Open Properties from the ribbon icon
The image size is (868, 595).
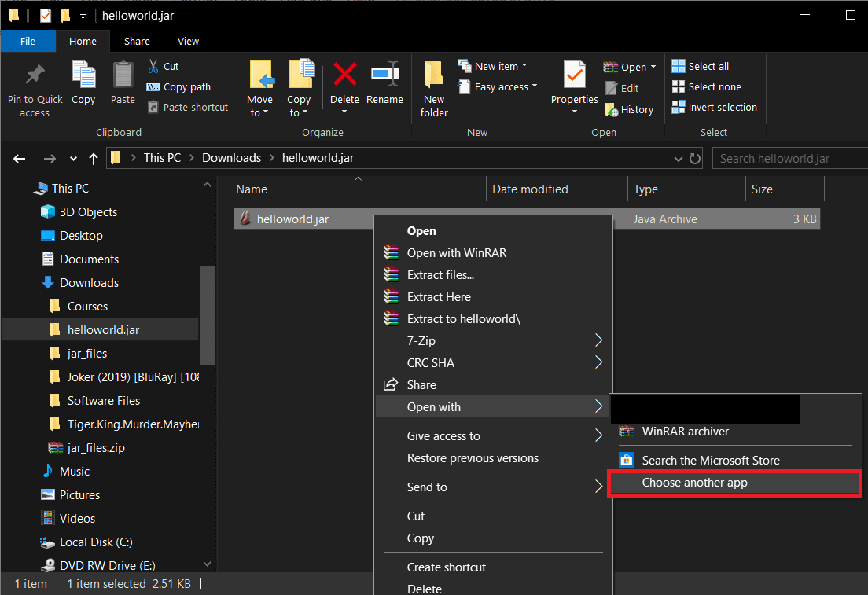(574, 86)
